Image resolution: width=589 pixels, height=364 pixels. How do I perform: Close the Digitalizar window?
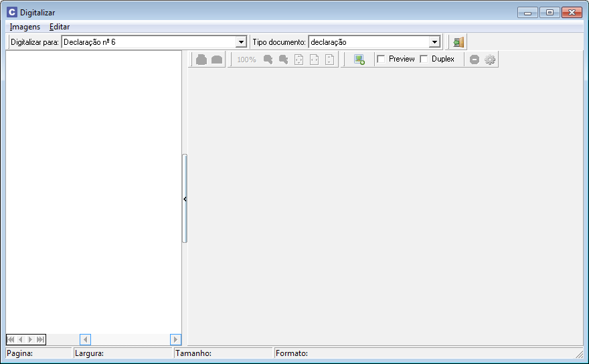click(572, 13)
